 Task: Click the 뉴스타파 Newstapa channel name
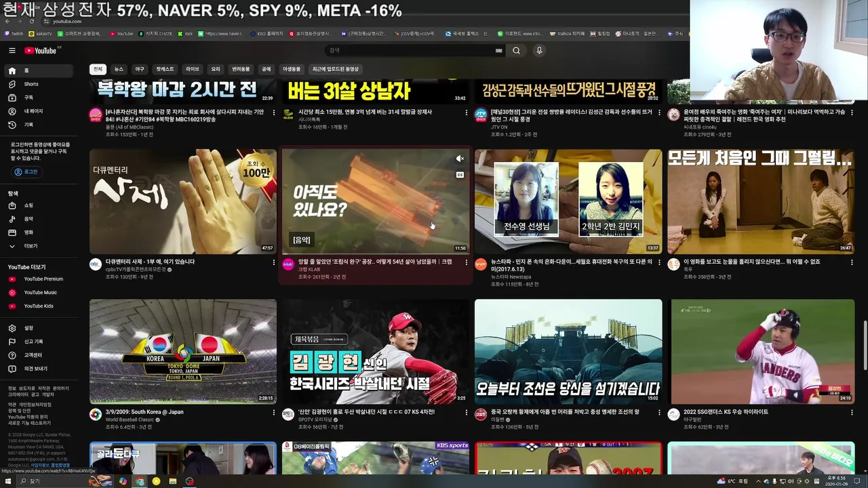[511, 277]
